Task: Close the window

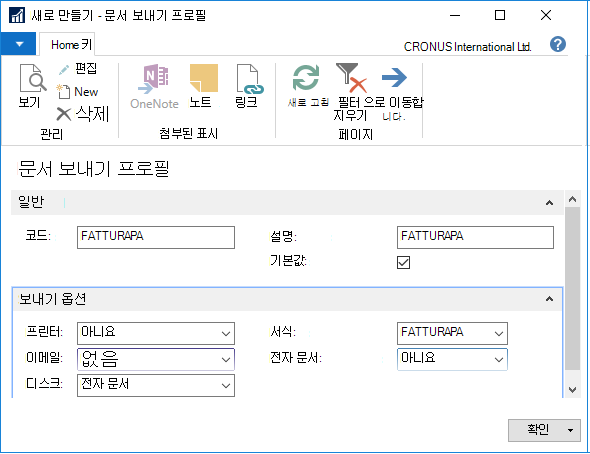Action: click(x=546, y=15)
